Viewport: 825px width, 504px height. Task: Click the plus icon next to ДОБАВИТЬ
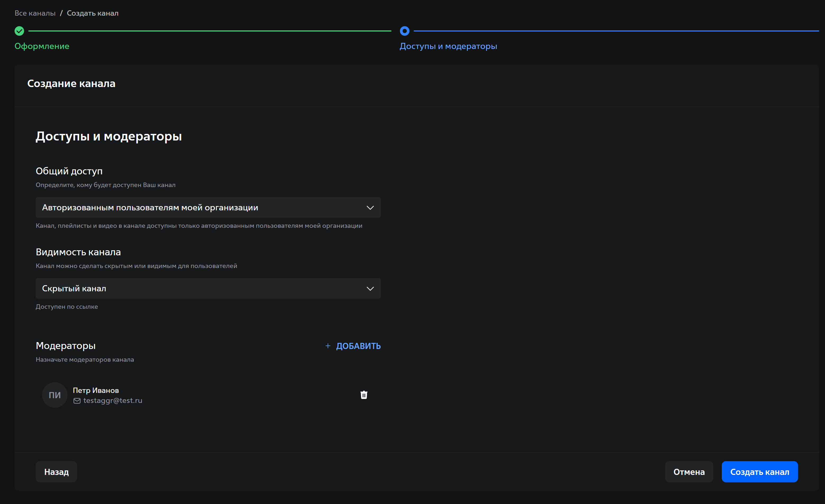tap(327, 346)
